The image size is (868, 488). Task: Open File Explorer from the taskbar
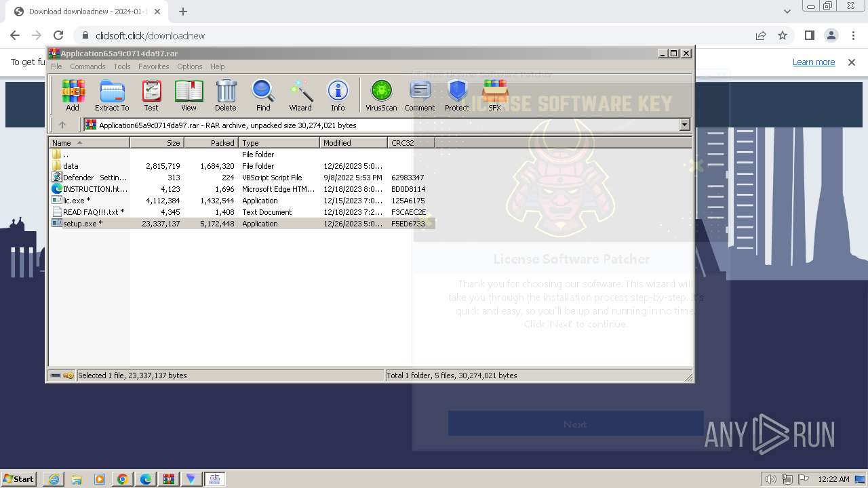tap(77, 479)
